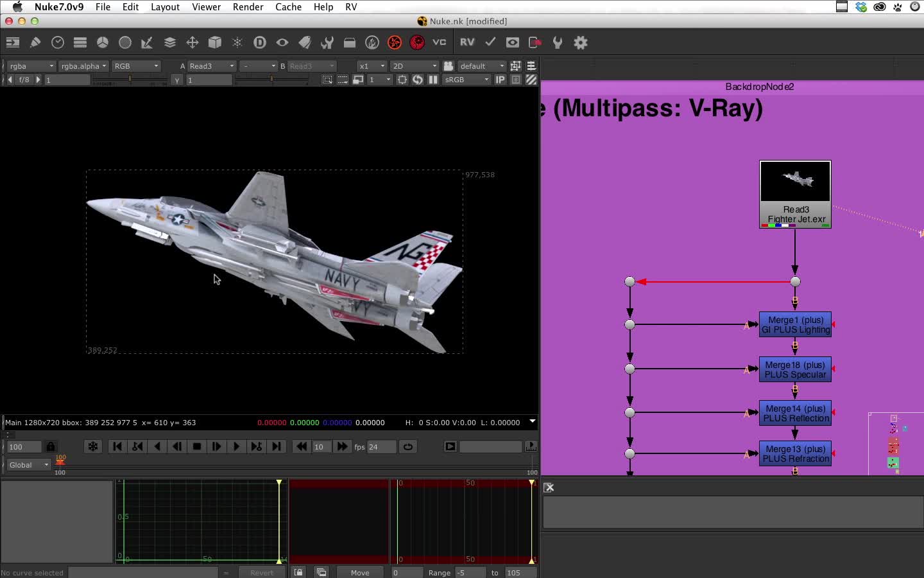Viewport: 924px width, 578px height.
Task: Select the Merge1 GI PLUS Lighting node
Action: [795, 324]
